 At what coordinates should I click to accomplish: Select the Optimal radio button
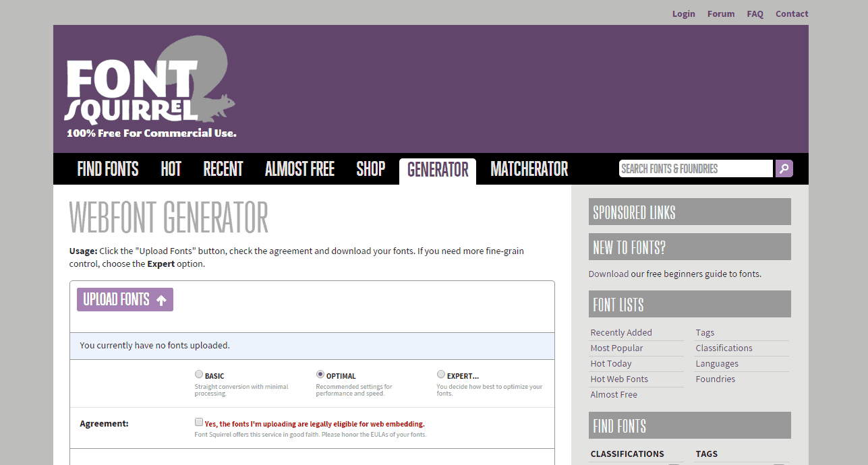click(320, 375)
